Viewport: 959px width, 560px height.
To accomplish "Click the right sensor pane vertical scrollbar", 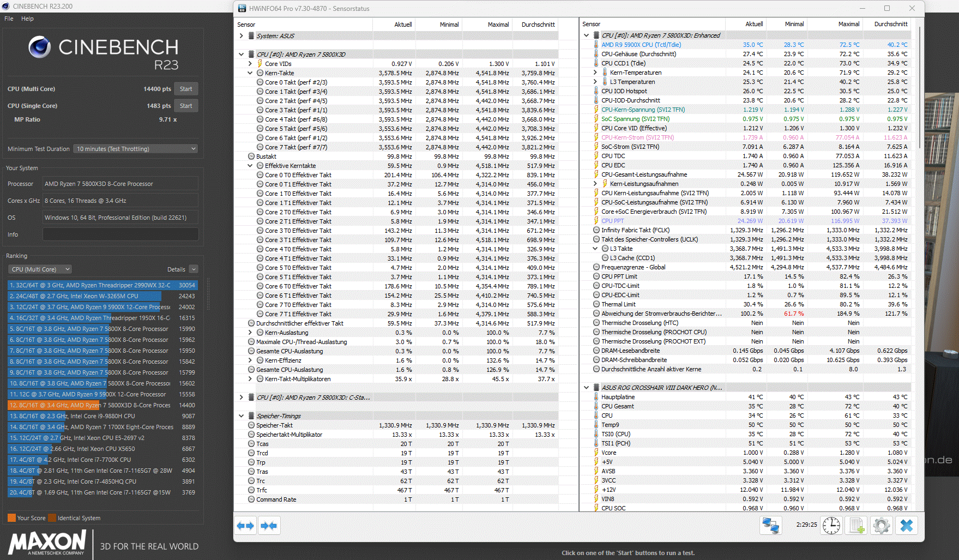I will coord(920,87).
